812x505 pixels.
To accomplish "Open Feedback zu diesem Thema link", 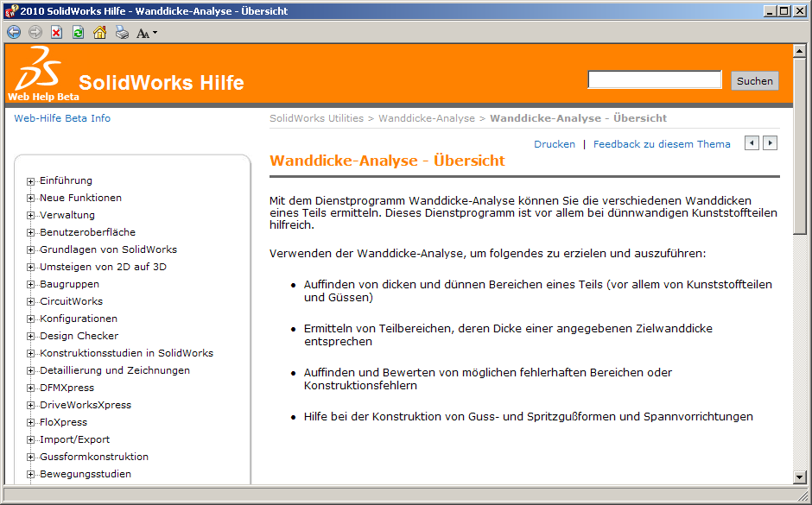I will tap(662, 144).
